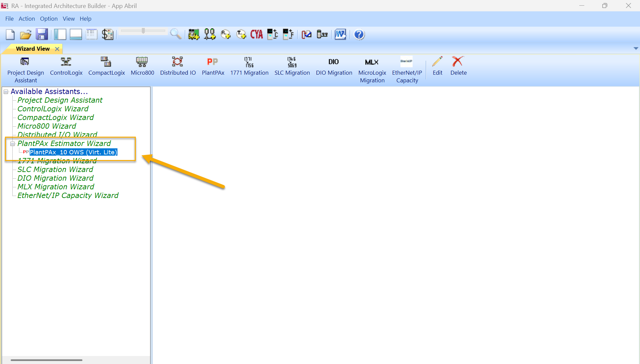640x364 pixels.
Task: Launch Distributed IO wizard from ribbon
Action: coord(178,66)
